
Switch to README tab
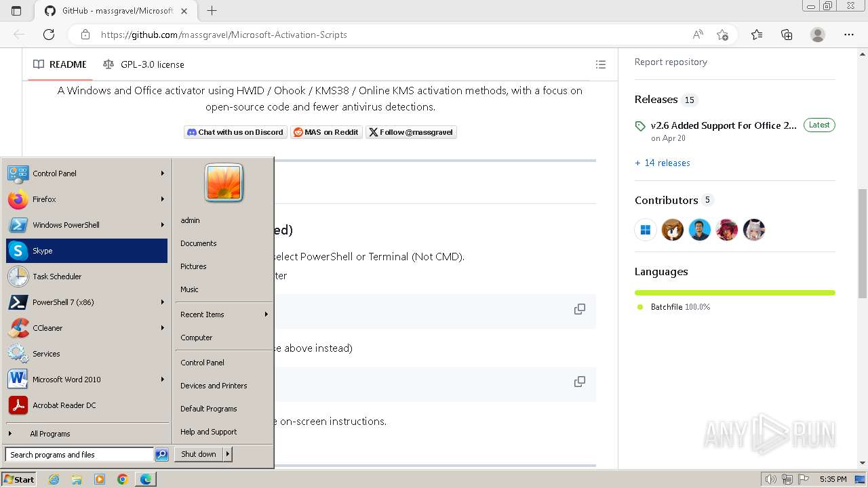click(x=60, y=64)
